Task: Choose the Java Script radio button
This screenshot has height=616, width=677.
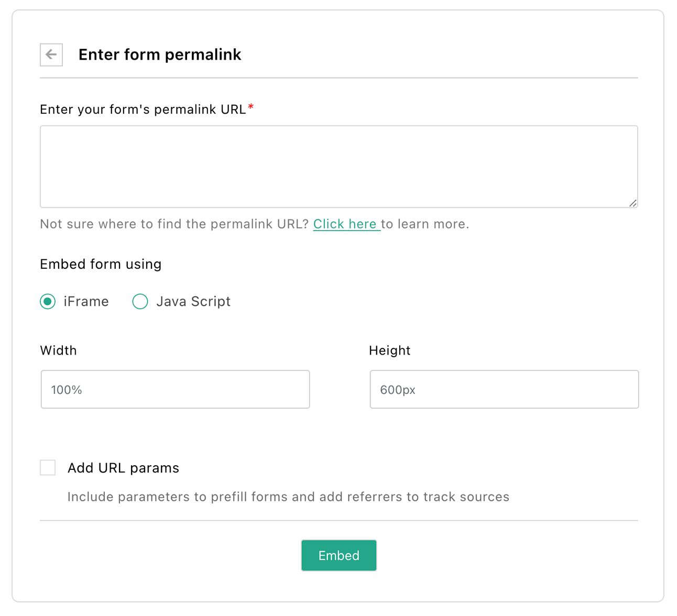Action: click(x=140, y=302)
